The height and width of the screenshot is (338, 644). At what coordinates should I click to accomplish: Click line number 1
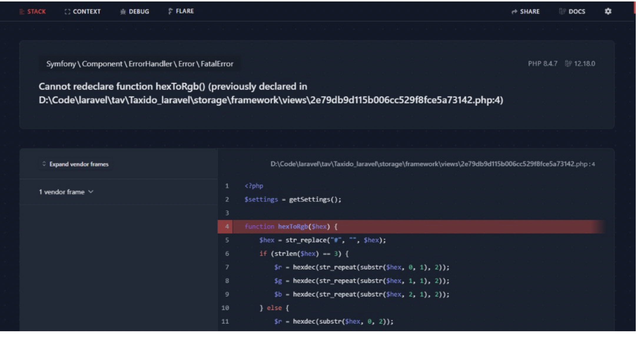tap(227, 186)
